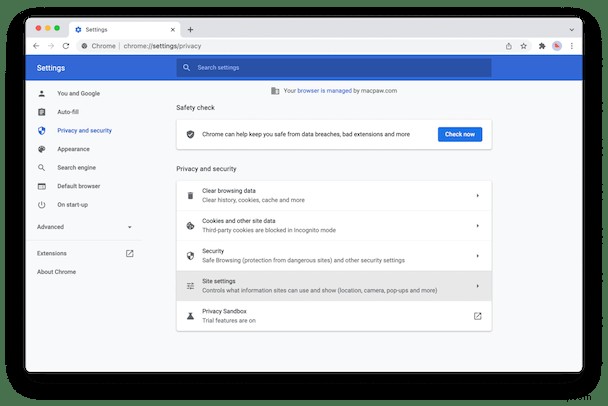The height and width of the screenshot is (406, 608).
Task: Expand arrow on Site settings row
Action: [478, 286]
